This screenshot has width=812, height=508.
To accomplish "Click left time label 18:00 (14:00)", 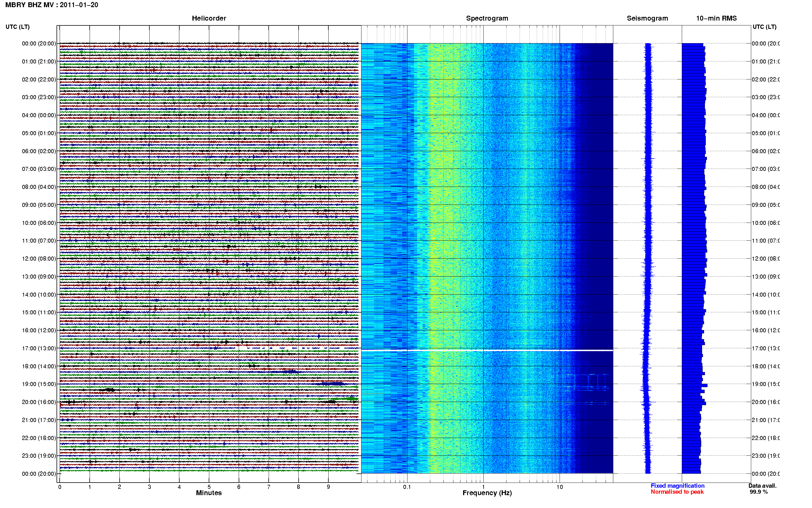I will [39, 366].
